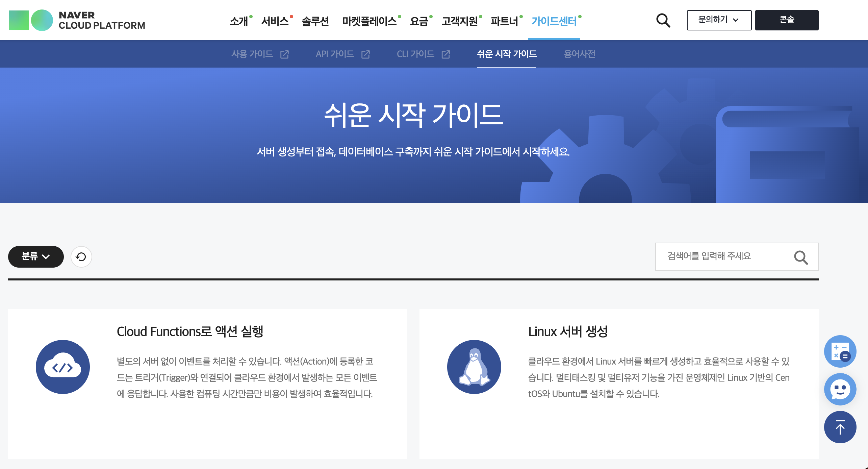Select the 가이드센터 top navigation item

point(554,21)
